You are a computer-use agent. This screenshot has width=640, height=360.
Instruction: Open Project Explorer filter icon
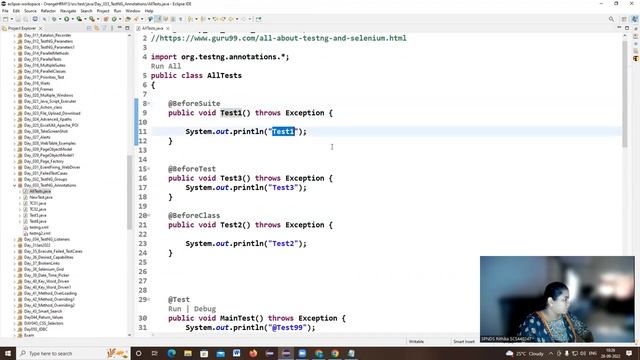[x=104, y=28]
